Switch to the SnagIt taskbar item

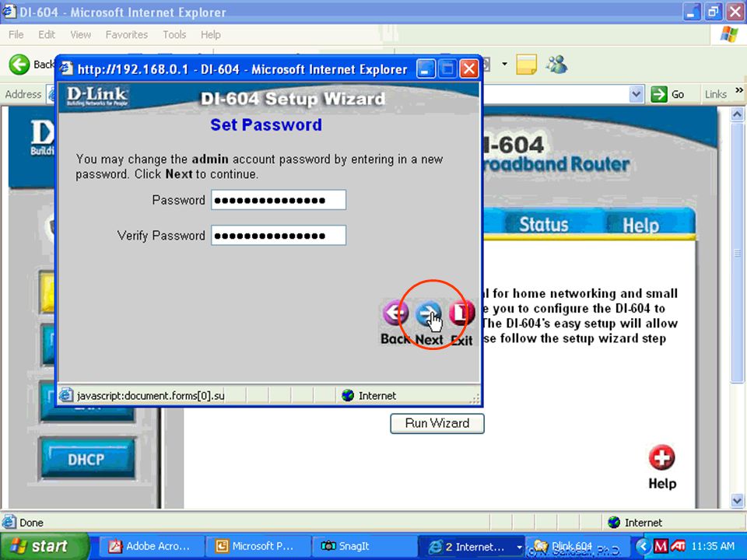click(x=364, y=546)
